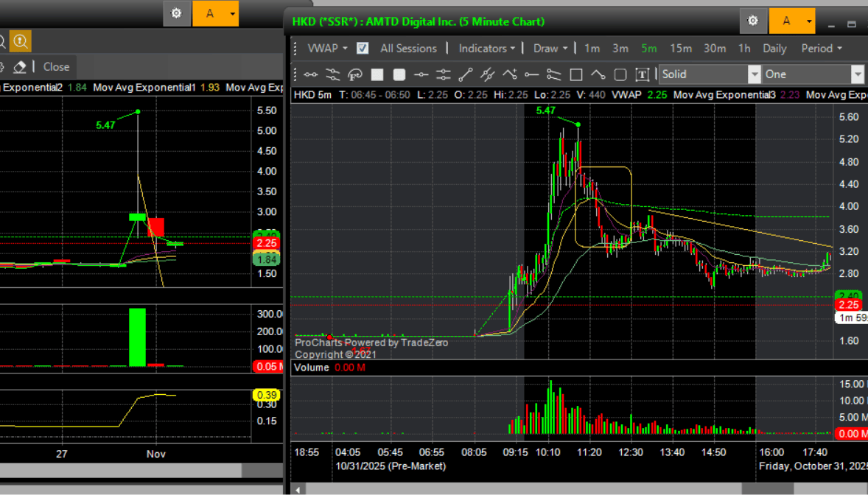Click the 5.47 label in left window chart
Viewport: 868px width, 495px height.
point(105,125)
